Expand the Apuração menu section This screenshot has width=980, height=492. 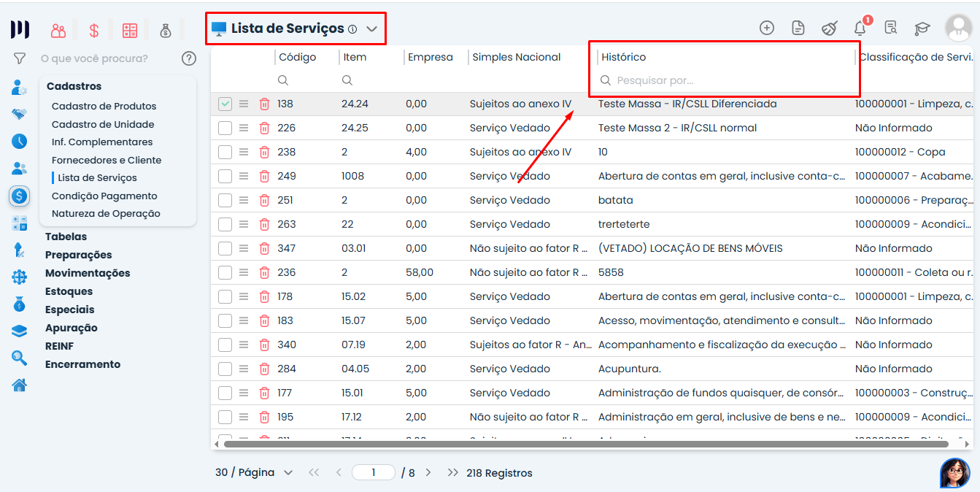pos(72,328)
